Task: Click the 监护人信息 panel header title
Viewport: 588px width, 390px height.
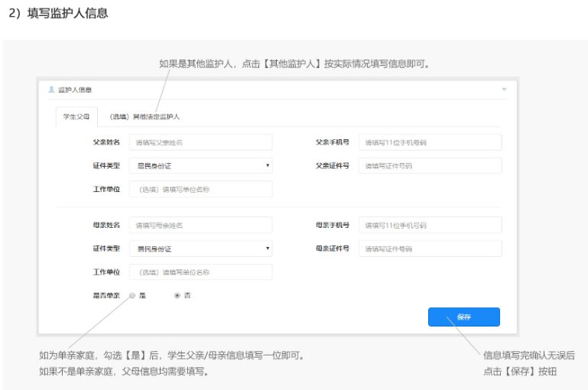Action: pos(75,89)
